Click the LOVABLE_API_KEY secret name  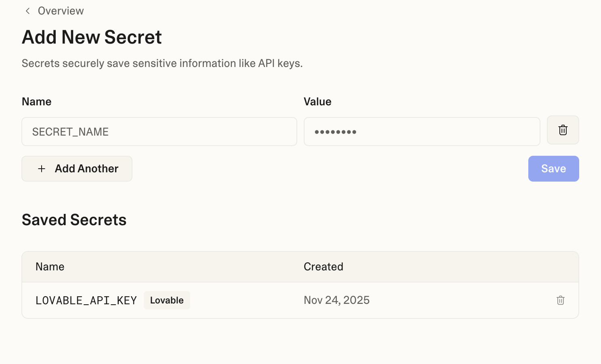86,301
